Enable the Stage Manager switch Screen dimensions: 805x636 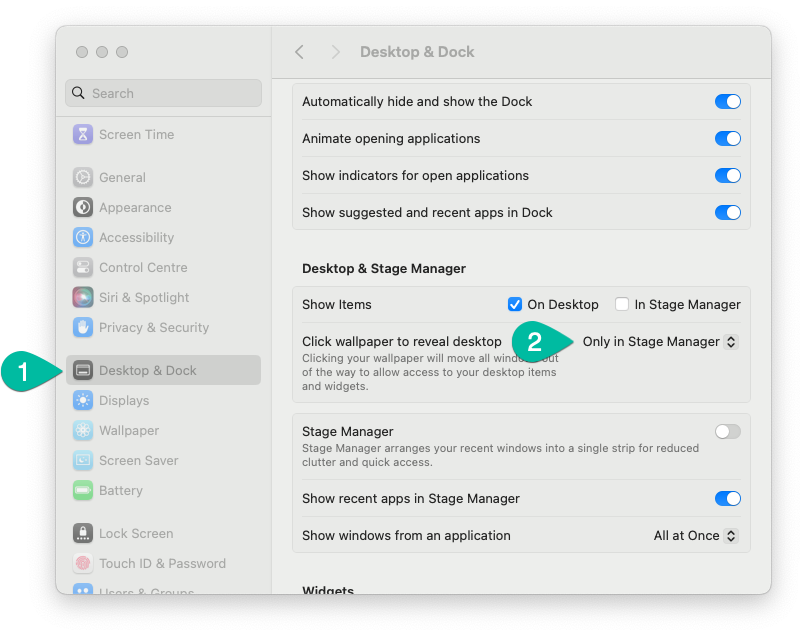coord(727,432)
